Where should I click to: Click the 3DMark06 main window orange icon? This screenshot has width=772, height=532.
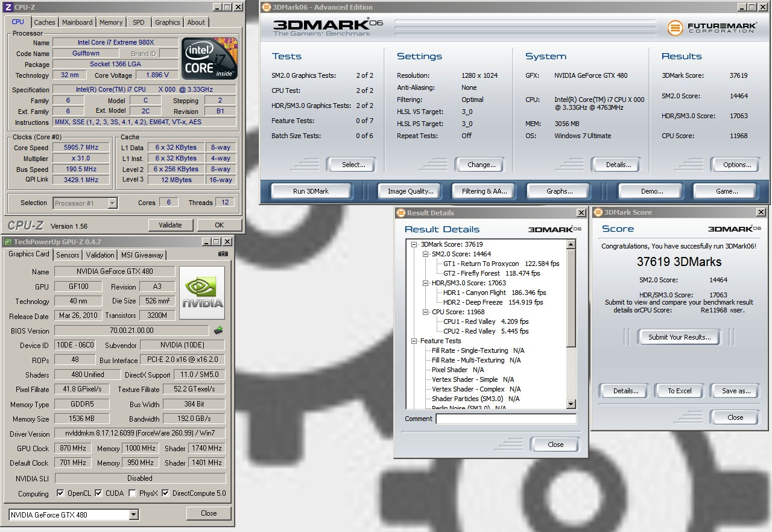click(267, 7)
